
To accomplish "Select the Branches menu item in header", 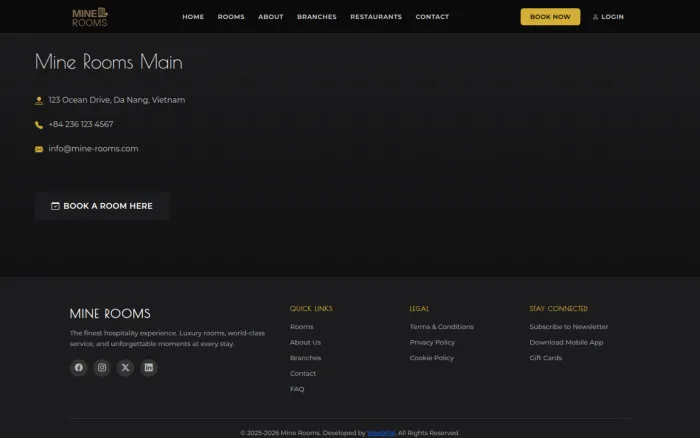I will pos(317,17).
